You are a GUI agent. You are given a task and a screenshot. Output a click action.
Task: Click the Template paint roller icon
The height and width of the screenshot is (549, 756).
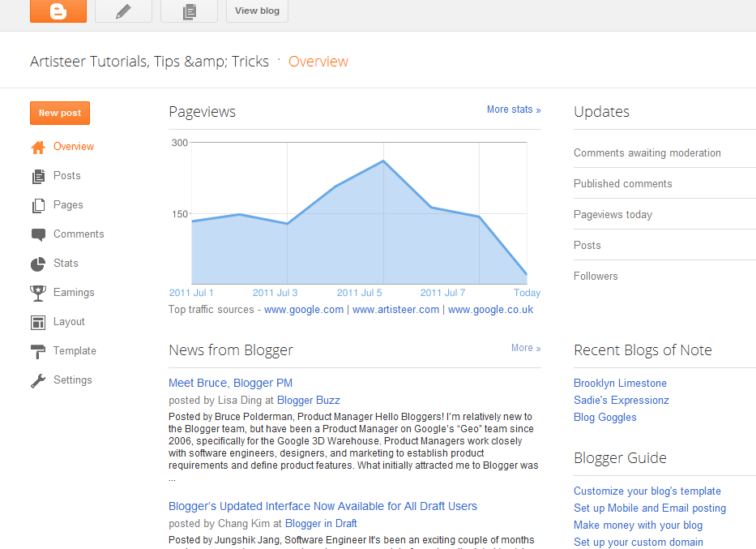tap(38, 352)
